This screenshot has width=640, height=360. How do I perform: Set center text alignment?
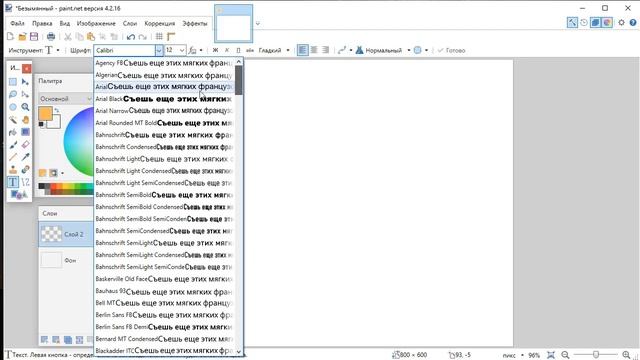point(314,50)
